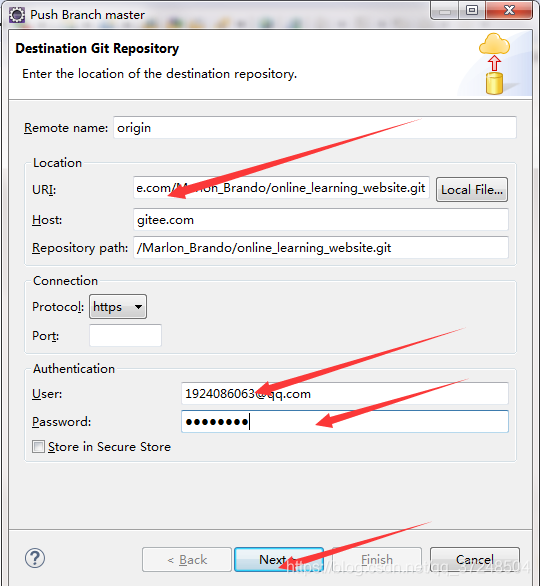Viewport: 540px width, 586px height.
Task: Click the User field with qq.com email
Action: coord(345,394)
